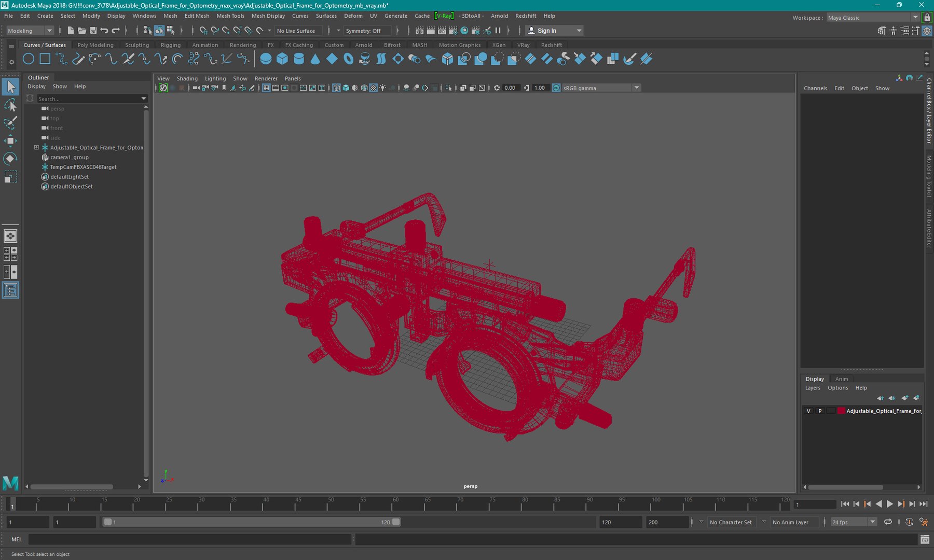Click the No Character Set button

(730, 522)
